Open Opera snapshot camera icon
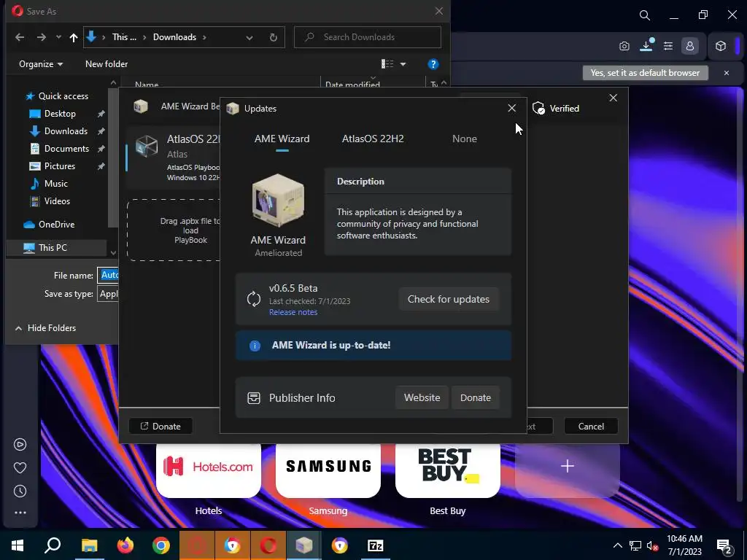Image resolution: width=747 pixels, height=560 pixels. click(624, 46)
